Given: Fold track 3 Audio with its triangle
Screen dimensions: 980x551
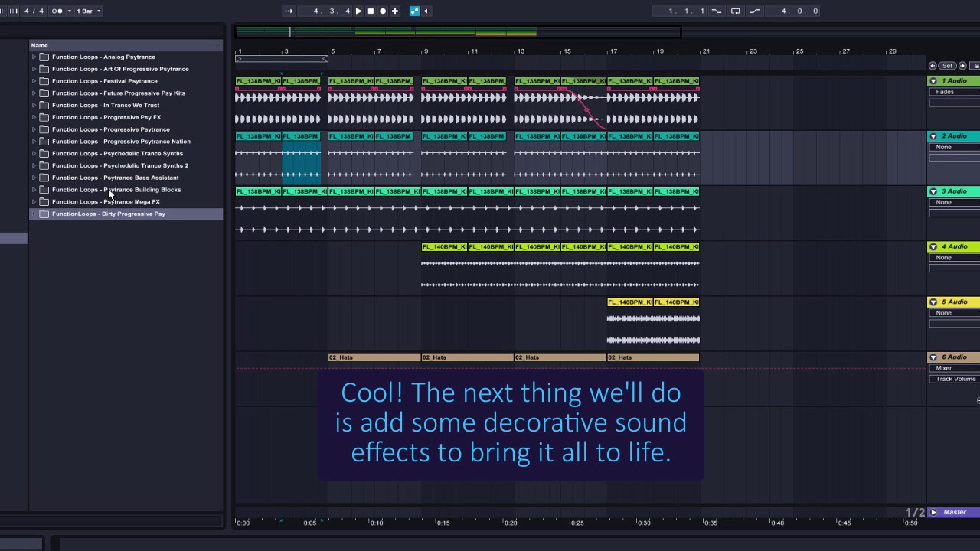Looking at the screenshot, I should click(933, 191).
